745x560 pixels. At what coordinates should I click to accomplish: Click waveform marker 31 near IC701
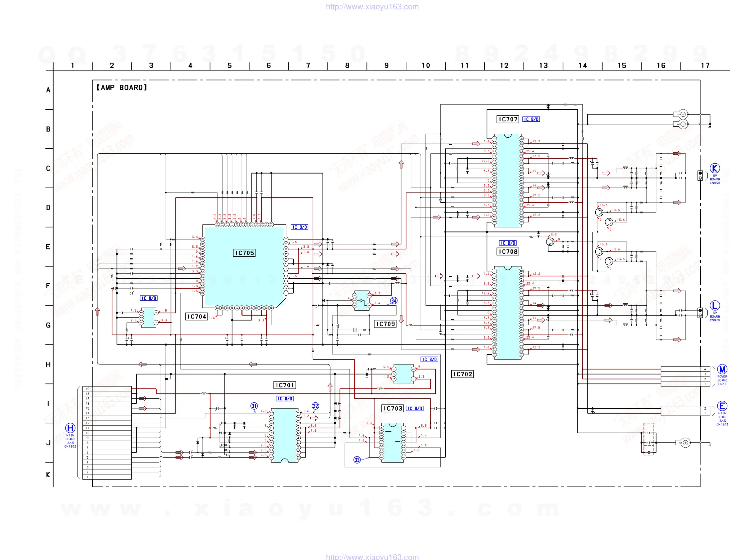[254, 406]
